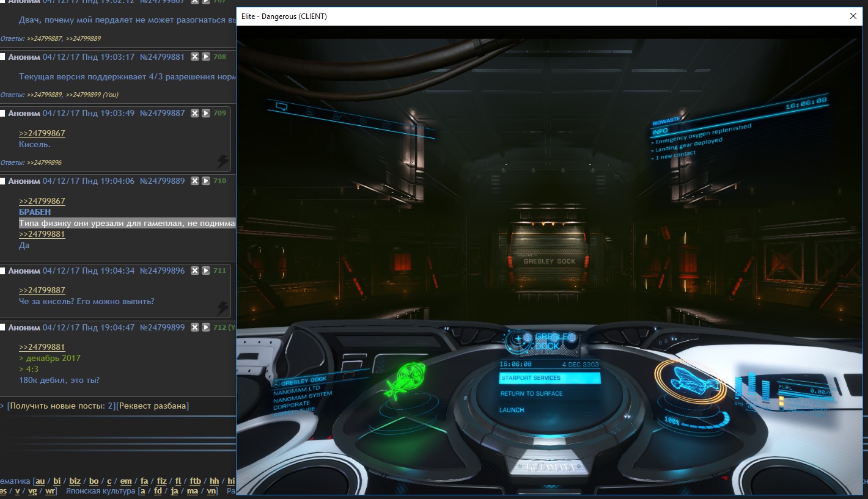Click the arrow icon on post №24799889
The width and height of the screenshot is (868, 499).
(x=206, y=181)
